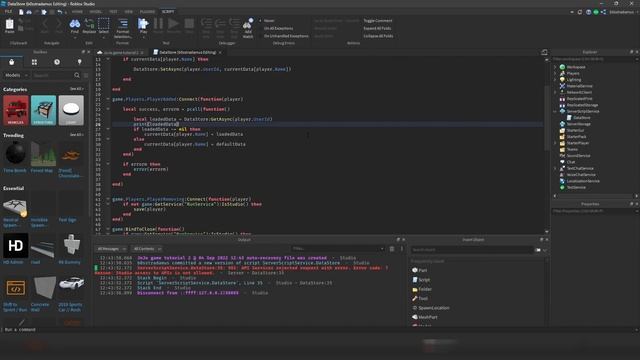The image size is (640, 360).
Task: Select SoundService in Explorer
Action: coord(578,156)
